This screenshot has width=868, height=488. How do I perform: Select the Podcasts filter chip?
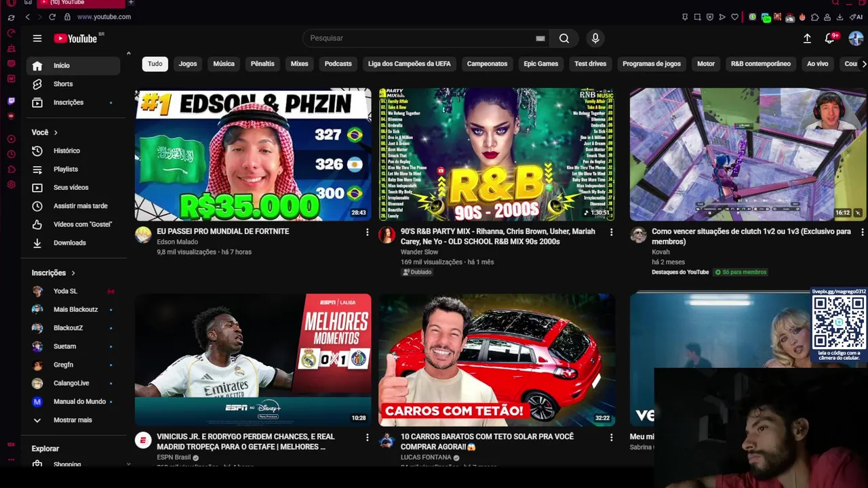click(338, 64)
